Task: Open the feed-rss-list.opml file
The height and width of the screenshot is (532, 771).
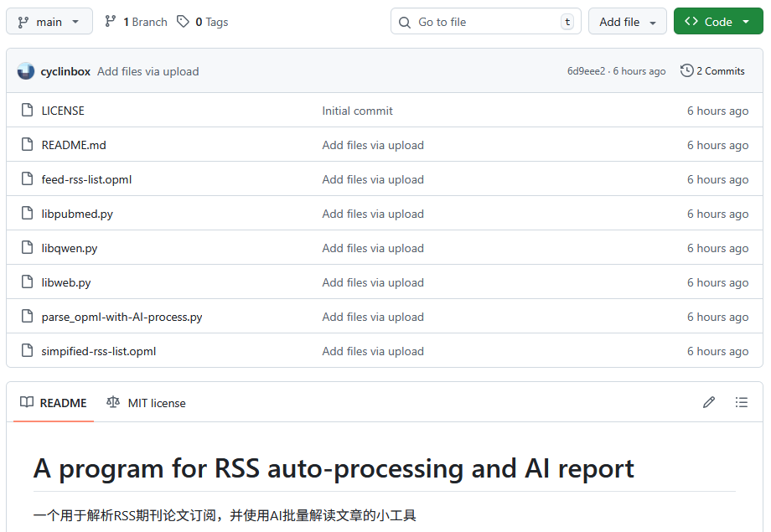Action: click(86, 179)
